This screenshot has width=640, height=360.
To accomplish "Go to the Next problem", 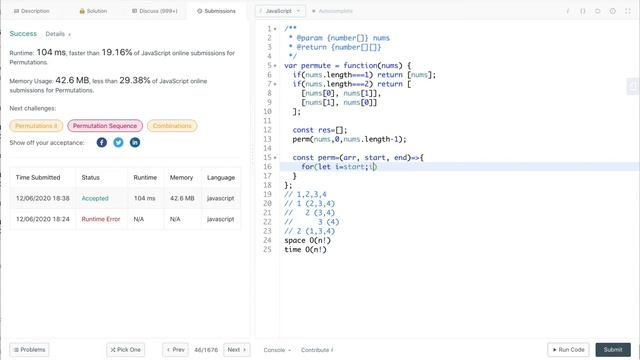I will point(237,350).
